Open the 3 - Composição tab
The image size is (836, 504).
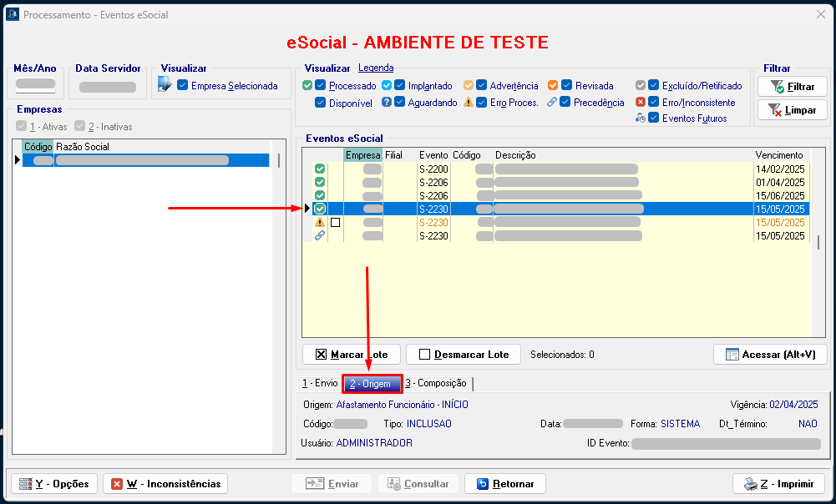(436, 384)
